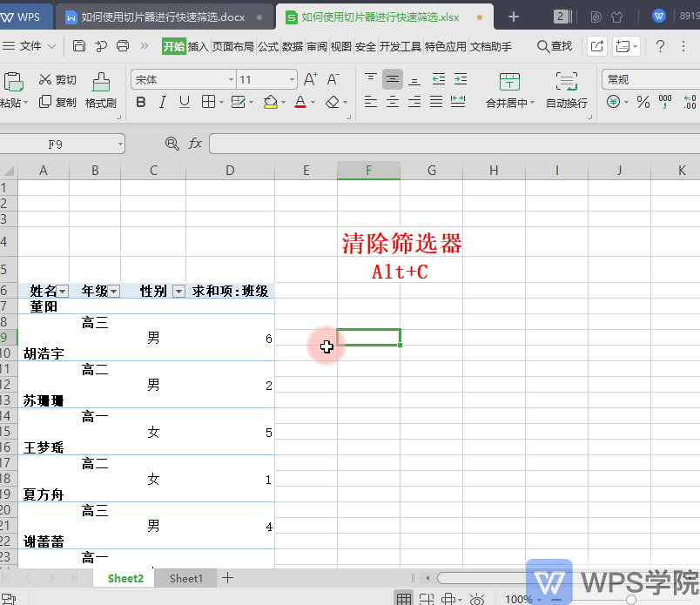Toggle Italic formatting
This screenshot has height=605, width=700.
[163, 102]
